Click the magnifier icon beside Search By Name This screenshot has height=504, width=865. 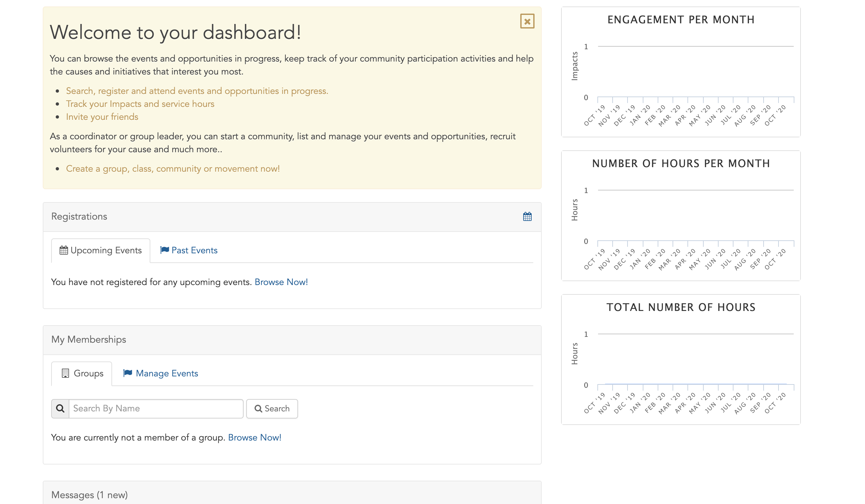tap(60, 409)
